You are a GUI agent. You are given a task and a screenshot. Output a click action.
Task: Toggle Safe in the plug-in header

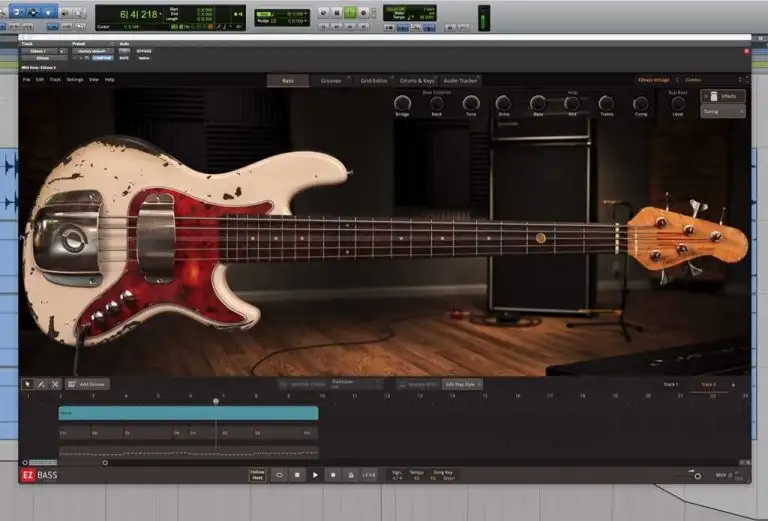(124, 58)
